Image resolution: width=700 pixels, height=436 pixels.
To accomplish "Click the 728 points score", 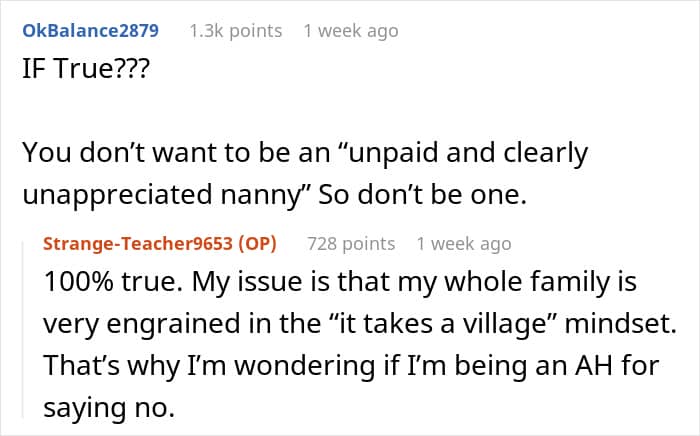I will 350,243.
